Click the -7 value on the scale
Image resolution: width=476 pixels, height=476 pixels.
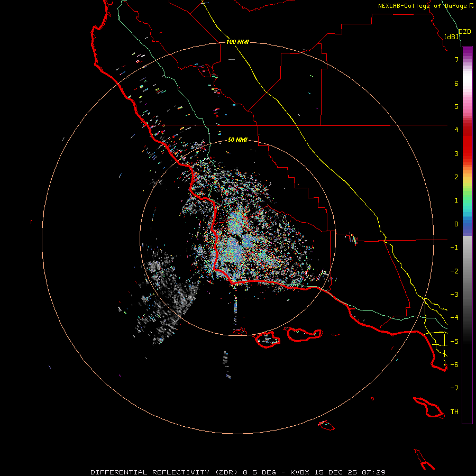454,388
